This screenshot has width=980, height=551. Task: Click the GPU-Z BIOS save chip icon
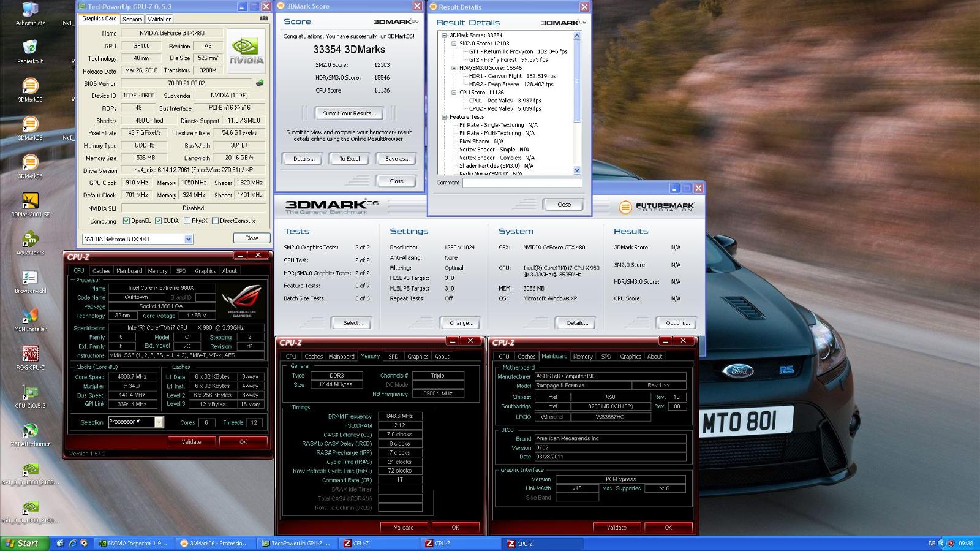point(260,83)
